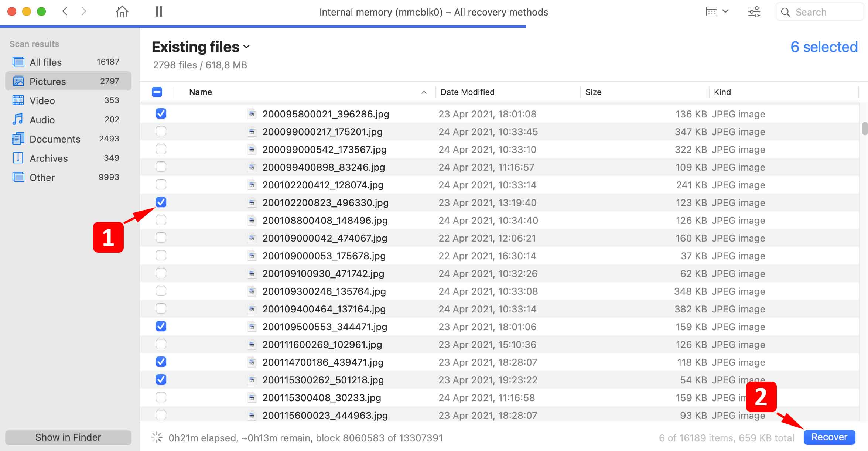The width and height of the screenshot is (868, 451).
Task: Click file icon of 200111600269_102961.jpg
Action: (x=252, y=344)
